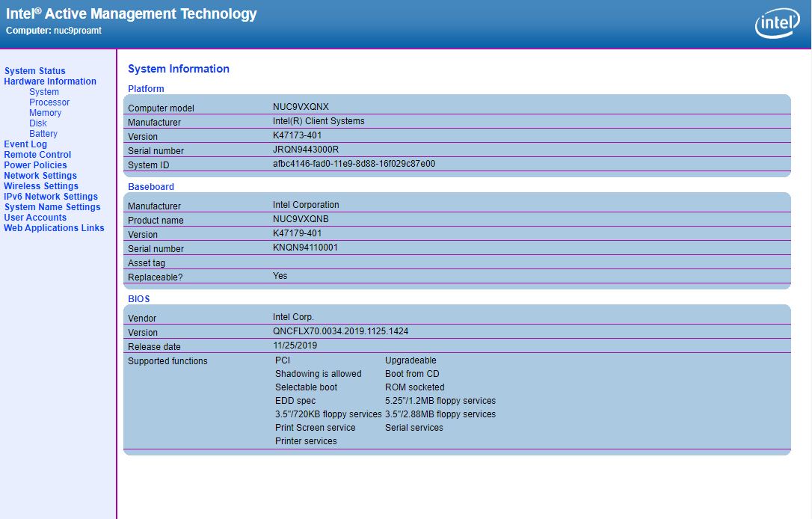Select BIOS release date 11/25/2019

(x=295, y=345)
